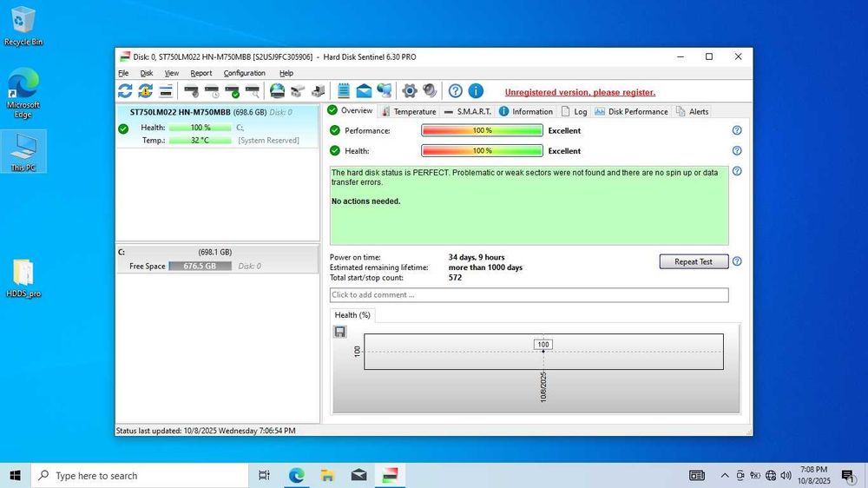Image resolution: width=868 pixels, height=488 pixels.
Task: Open the HDDS.pro folder on the desktop
Action: (x=23, y=279)
